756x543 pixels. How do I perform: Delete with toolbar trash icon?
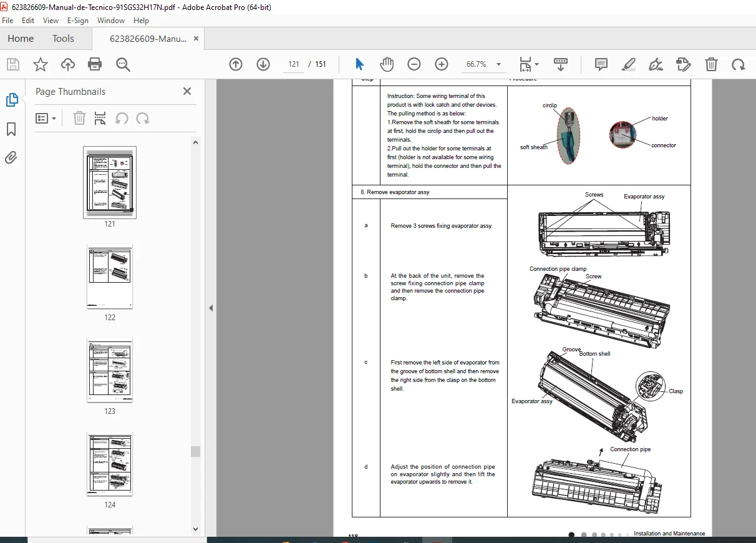click(x=711, y=64)
